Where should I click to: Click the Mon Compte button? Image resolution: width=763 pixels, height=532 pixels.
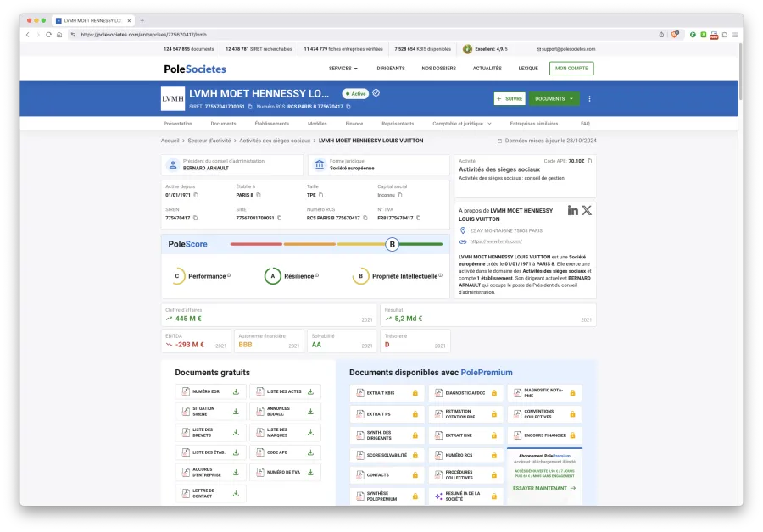click(571, 69)
